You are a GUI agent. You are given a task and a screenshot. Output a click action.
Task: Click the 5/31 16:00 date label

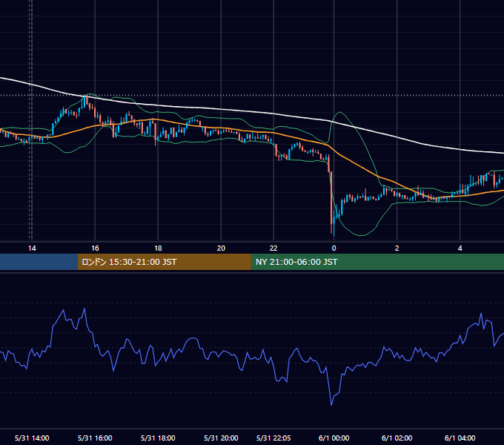[x=95, y=438]
